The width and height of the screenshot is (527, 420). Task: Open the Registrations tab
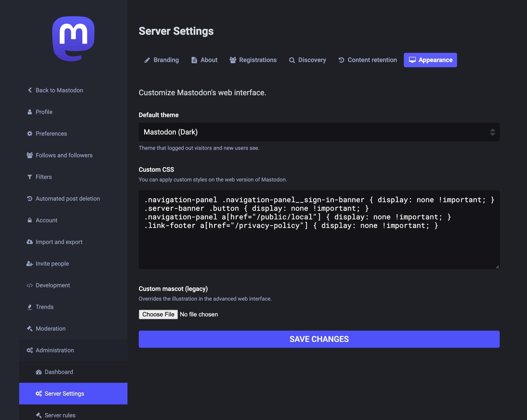click(x=253, y=60)
